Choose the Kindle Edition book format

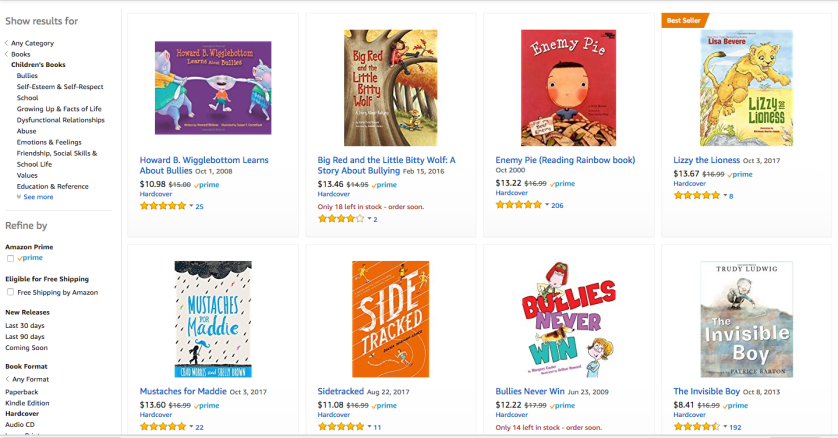coord(28,401)
